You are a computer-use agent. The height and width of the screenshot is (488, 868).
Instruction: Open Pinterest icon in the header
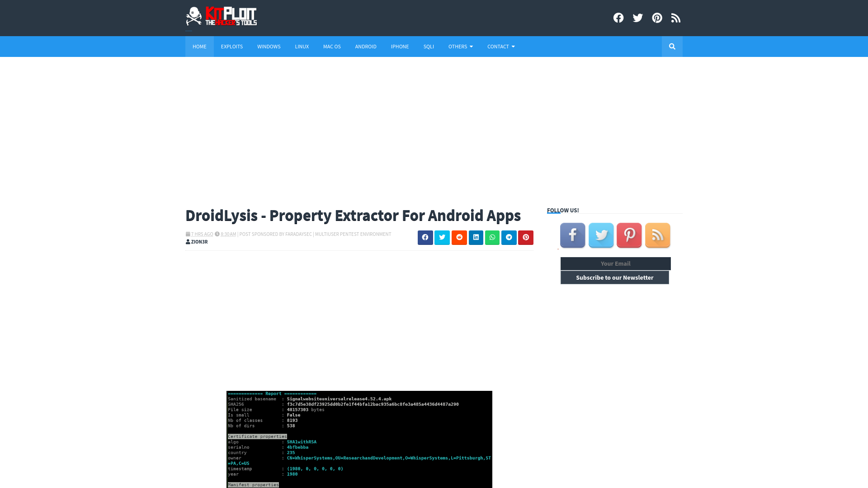pyautogui.click(x=657, y=18)
